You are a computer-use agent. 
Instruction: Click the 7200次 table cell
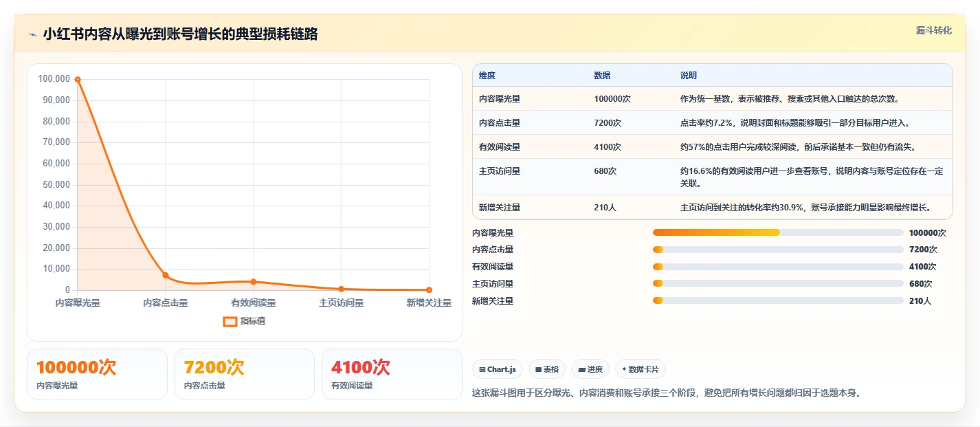tap(608, 123)
